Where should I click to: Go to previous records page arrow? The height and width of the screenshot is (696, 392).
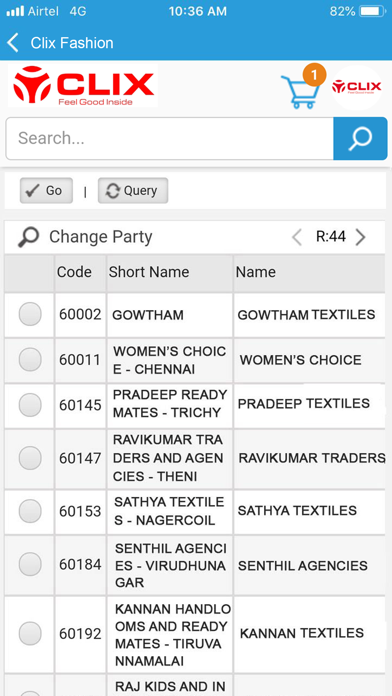pos(297,237)
